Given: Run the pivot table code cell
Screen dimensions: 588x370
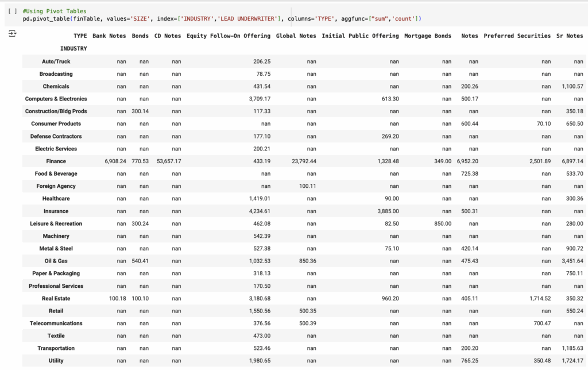Looking at the screenshot, I should click(13, 11).
